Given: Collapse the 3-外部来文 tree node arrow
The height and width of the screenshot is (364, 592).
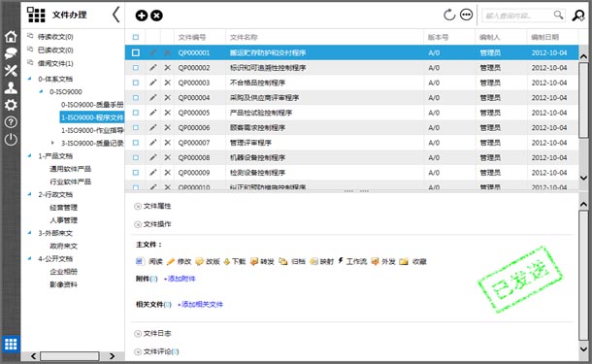Looking at the screenshot, I should [x=29, y=233].
